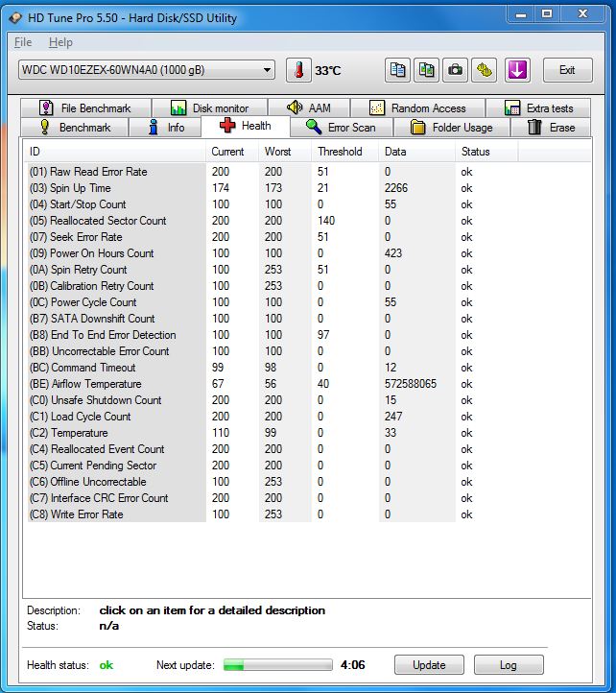The width and height of the screenshot is (616, 693).
Task: Click the green Health status ok text
Action: coord(107,665)
